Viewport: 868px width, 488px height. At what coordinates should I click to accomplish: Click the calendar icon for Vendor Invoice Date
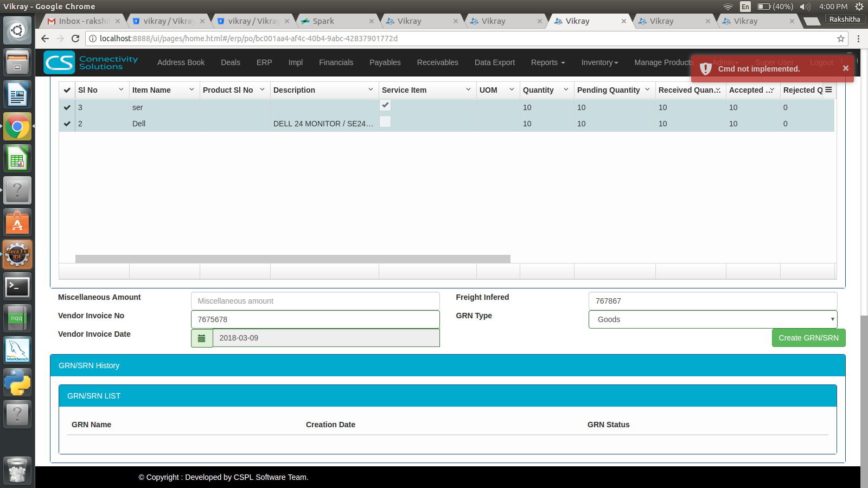point(202,338)
